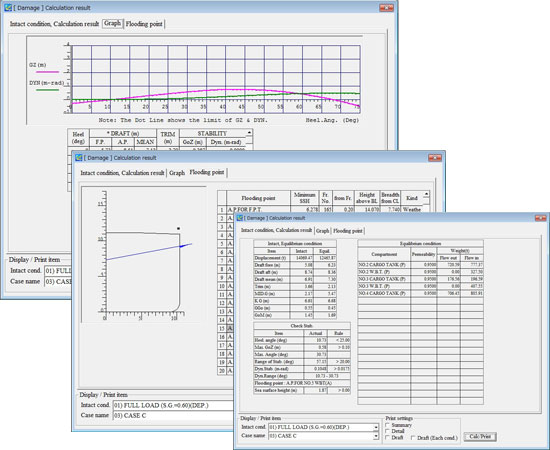This screenshot has width=550, height=450.
Task: Open Flooding point tab in the back window
Action: [144, 24]
